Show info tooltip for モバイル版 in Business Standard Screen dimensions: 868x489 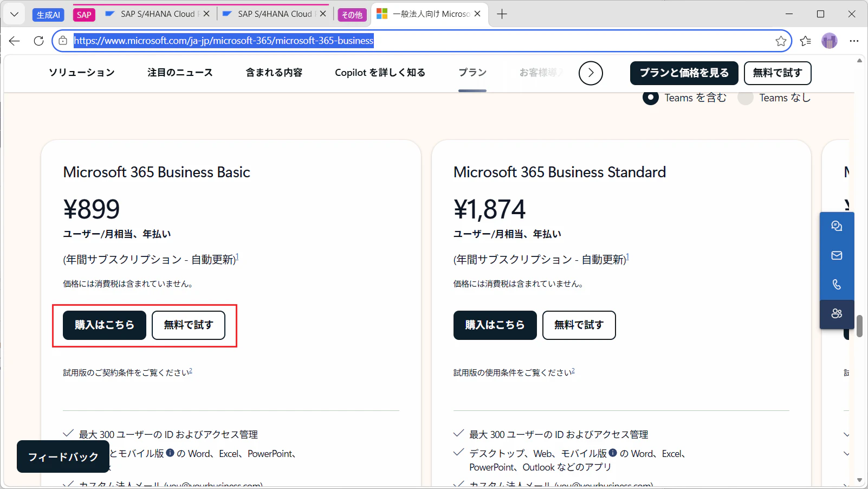click(x=613, y=453)
